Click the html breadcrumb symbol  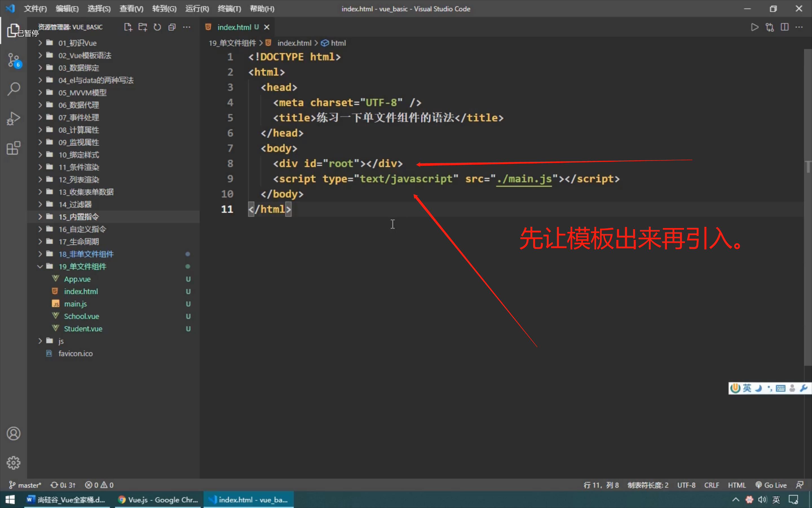point(334,43)
